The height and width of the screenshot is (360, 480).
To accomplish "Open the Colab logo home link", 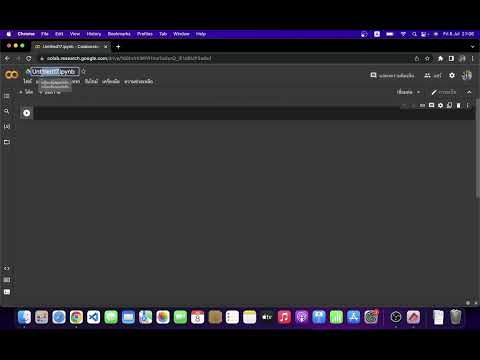I will point(12,74).
